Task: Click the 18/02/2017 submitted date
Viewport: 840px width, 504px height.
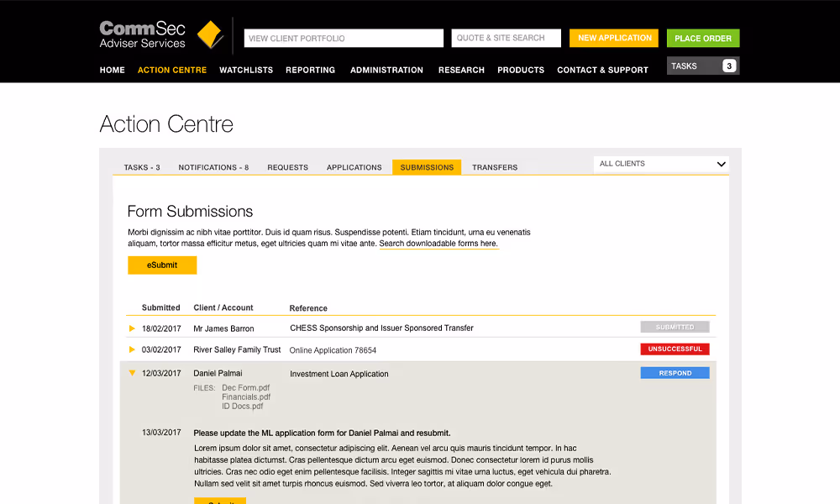Action: click(x=161, y=328)
